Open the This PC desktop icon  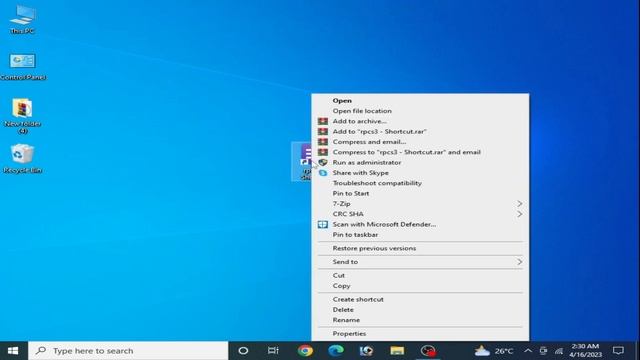[22, 19]
